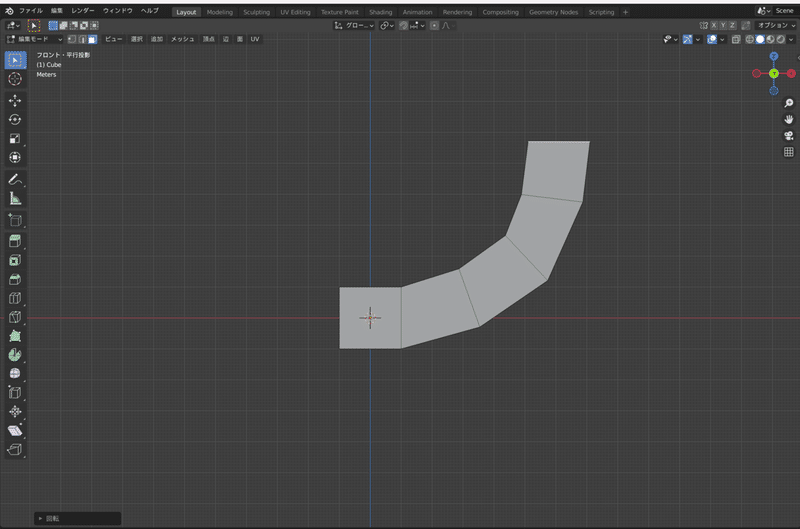Enable vertex select mode

(x=72, y=39)
